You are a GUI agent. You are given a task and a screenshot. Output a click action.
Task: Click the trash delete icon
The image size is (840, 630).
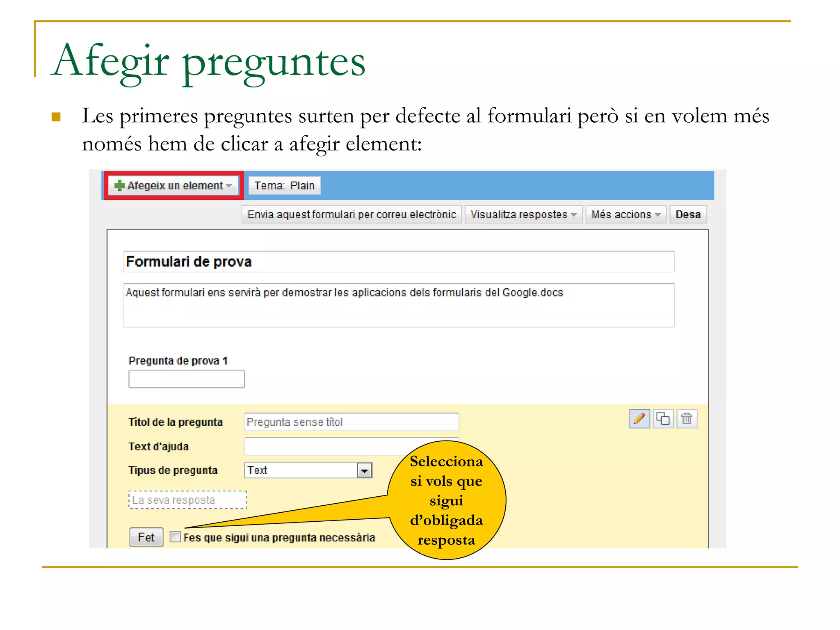[x=687, y=419]
